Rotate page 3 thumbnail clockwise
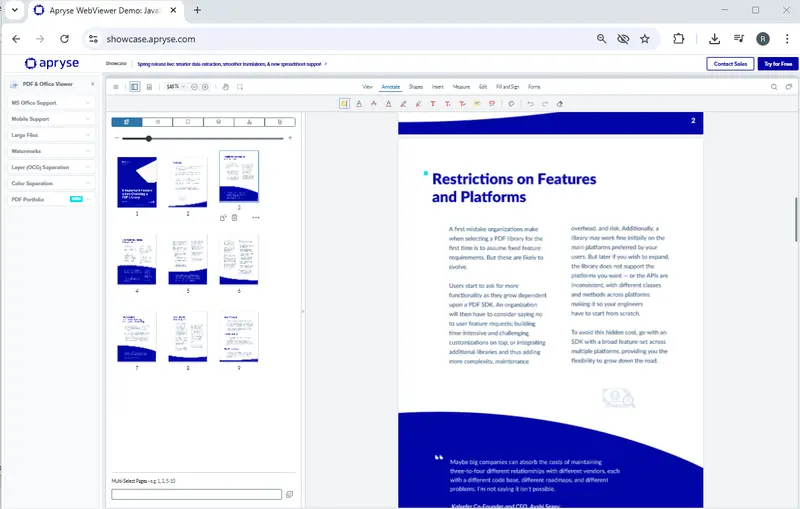This screenshot has width=800, height=509. [223, 218]
